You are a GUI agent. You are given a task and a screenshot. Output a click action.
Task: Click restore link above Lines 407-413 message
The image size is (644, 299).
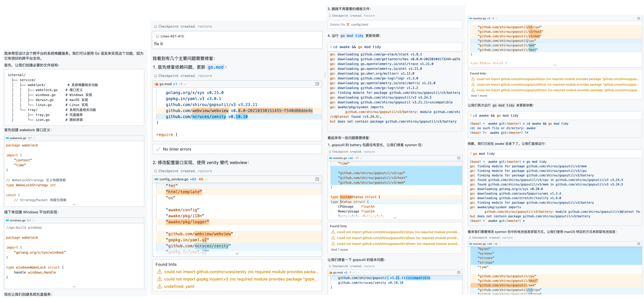[205, 27]
